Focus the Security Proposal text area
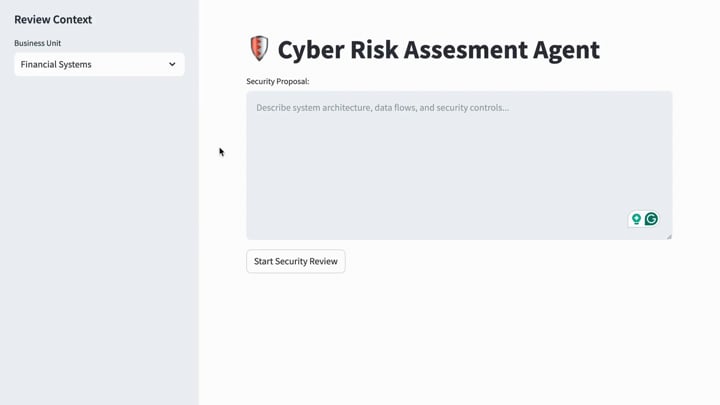Screen dimensions: 720x405 pyautogui.click(x=459, y=165)
